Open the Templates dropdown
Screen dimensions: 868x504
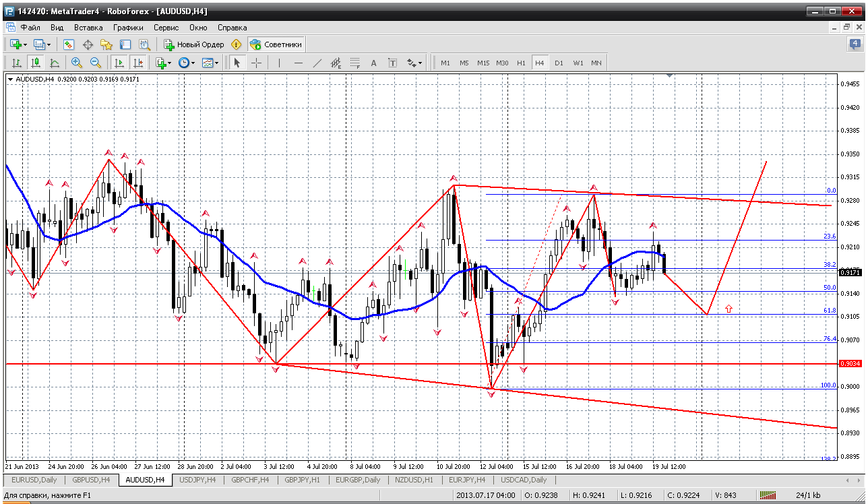[x=210, y=63]
